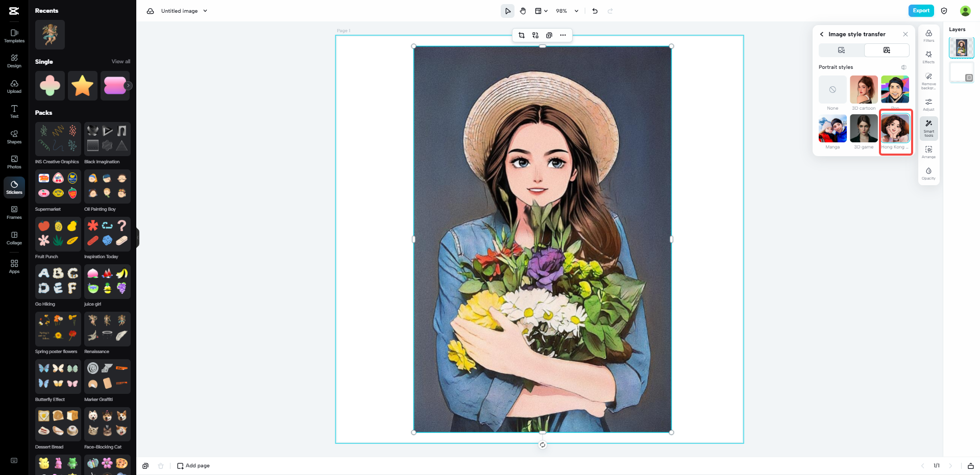Select the None portrait style
The height and width of the screenshot is (475, 980).
pyautogui.click(x=832, y=90)
